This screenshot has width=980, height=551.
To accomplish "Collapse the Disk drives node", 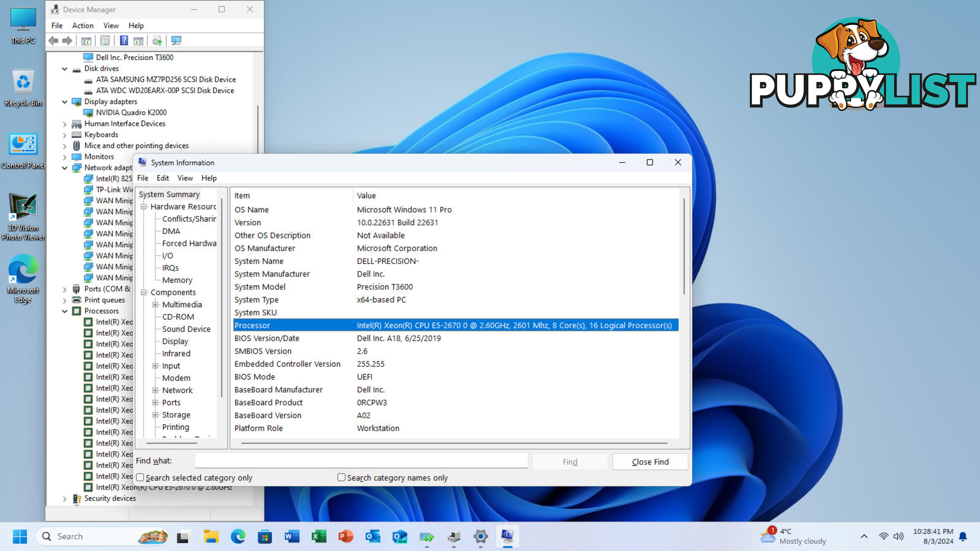I will click(65, 69).
